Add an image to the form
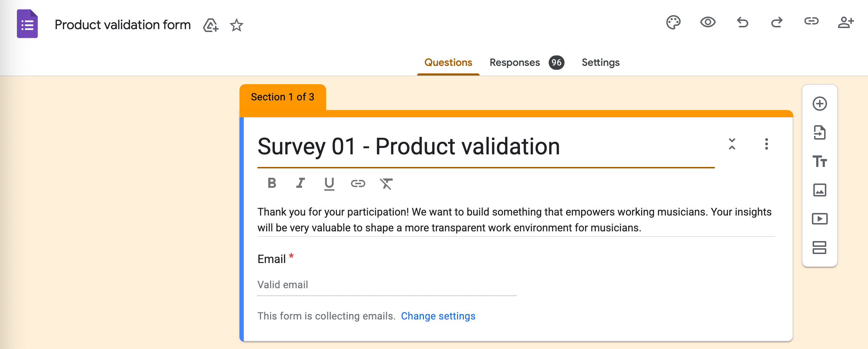 tap(819, 190)
